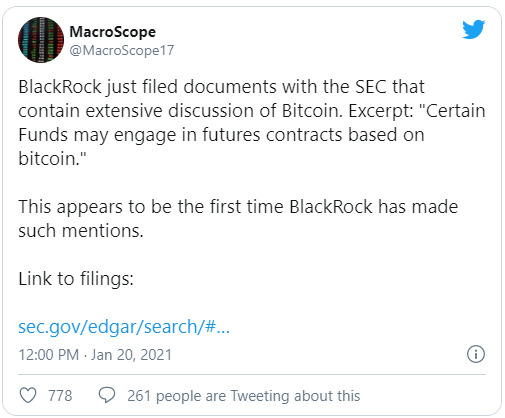Click the 'Link to filings:' text

pyautogui.click(x=76, y=279)
